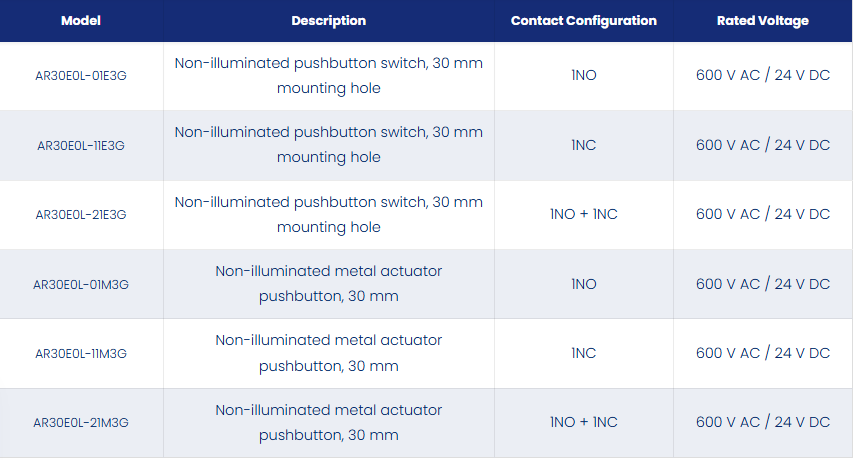Select model AR30E0L-11E3G
Viewport: 854px width, 460px height.
click(81, 145)
